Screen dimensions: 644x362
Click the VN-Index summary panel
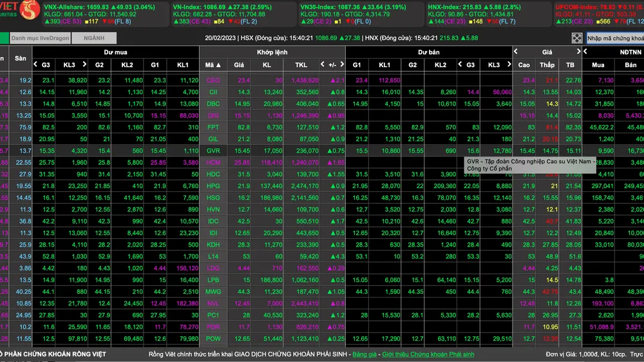(x=233, y=14)
